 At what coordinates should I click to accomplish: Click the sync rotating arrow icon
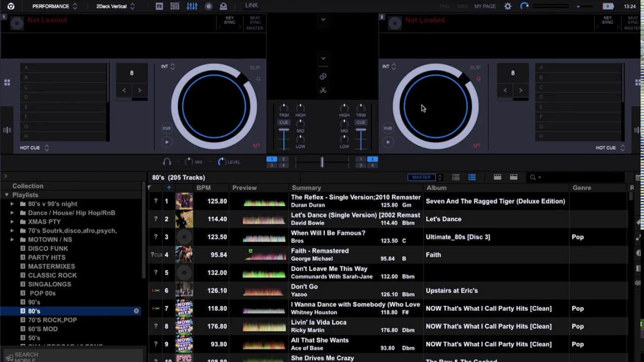point(524,6)
